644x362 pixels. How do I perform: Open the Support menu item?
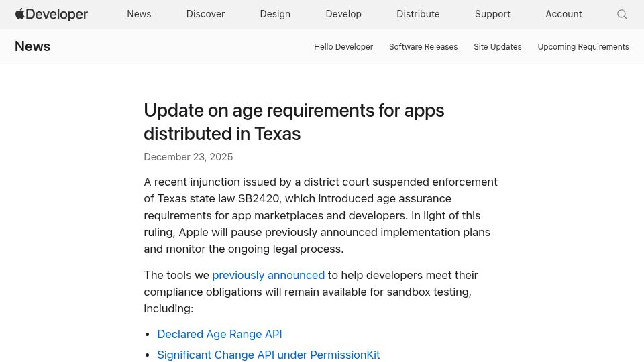(492, 14)
